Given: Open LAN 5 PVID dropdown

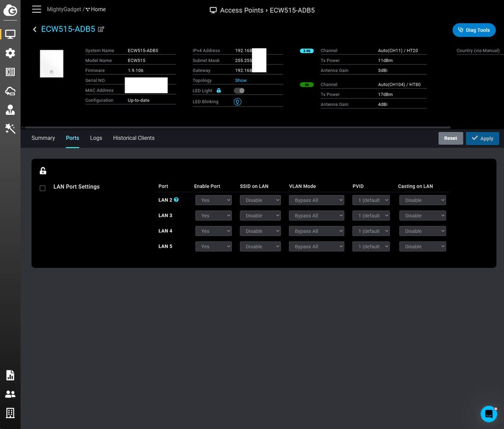Looking at the screenshot, I should [x=371, y=246].
